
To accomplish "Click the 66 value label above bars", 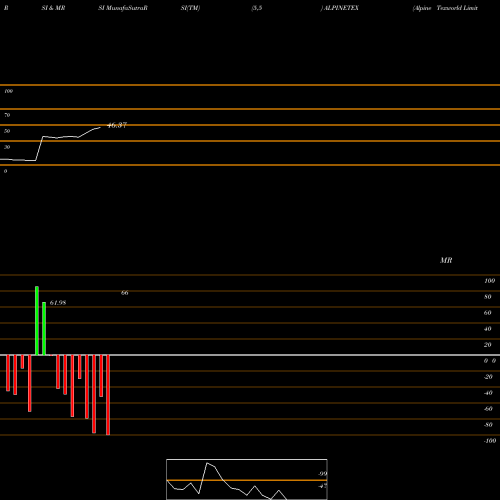I will tap(125, 293).
